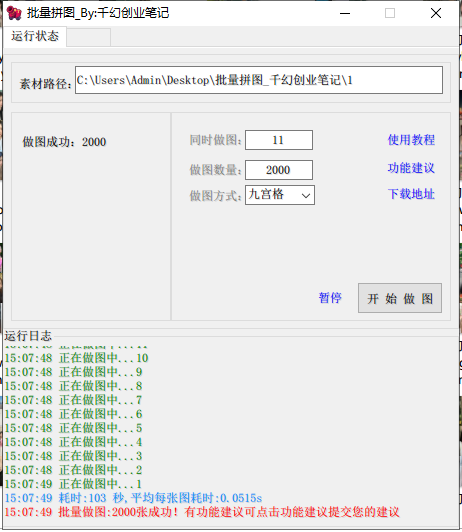Viewport: 462px width, 532px height.
Task: Click the 做图成功：2000 status label
Action: [64, 142]
